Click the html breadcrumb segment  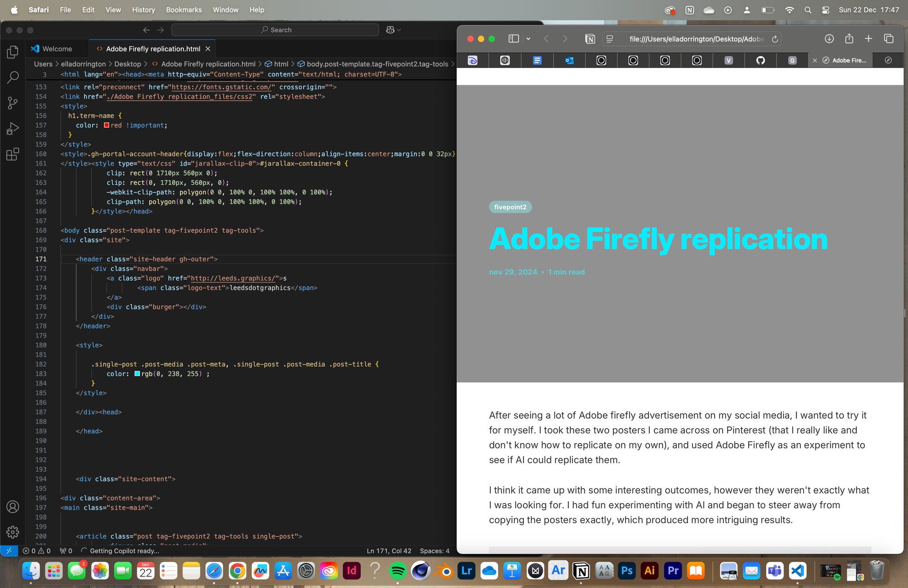pos(277,64)
